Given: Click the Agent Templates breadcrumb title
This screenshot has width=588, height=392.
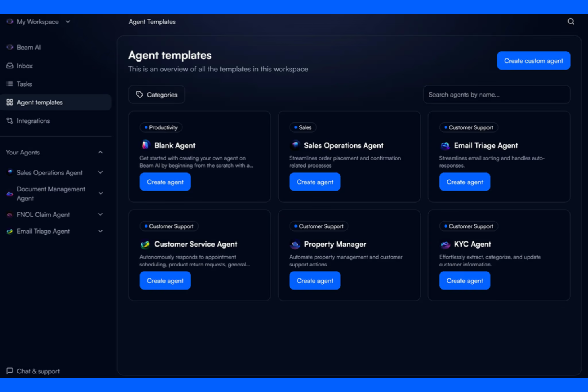Looking at the screenshot, I should pyautogui.click(x=152, y=22).
